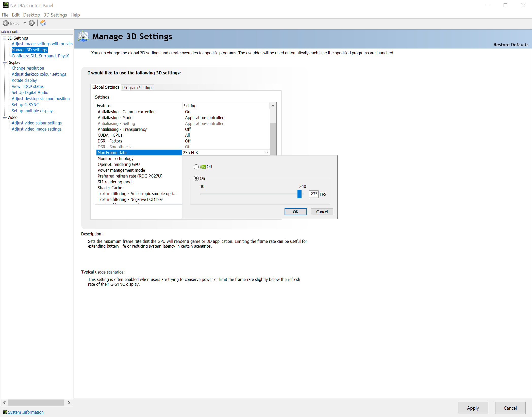532x417 pixels.
Task: Switch to the Program Settings tab
Action: [138, 88]
